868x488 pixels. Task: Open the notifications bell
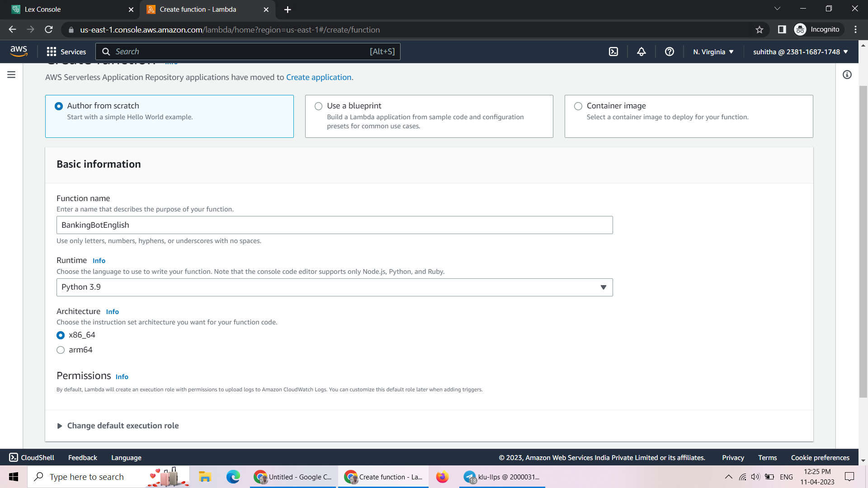pos(642,52)
